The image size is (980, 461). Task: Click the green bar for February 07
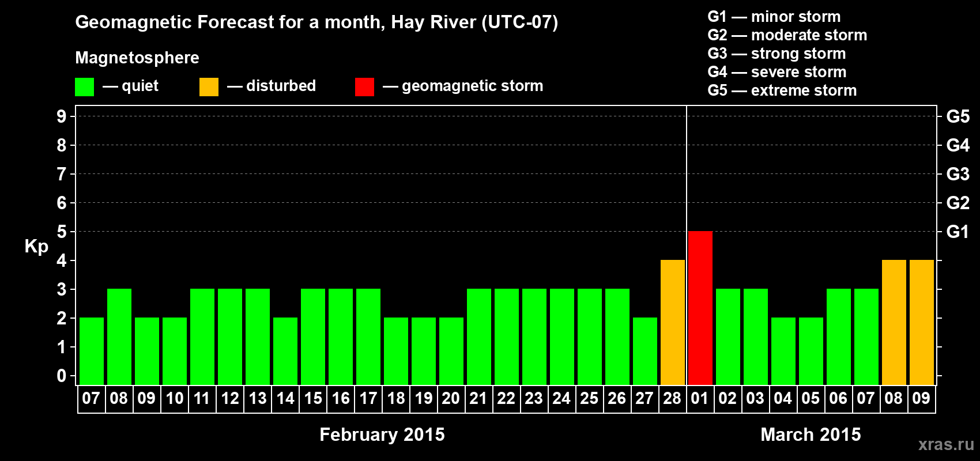91,351
